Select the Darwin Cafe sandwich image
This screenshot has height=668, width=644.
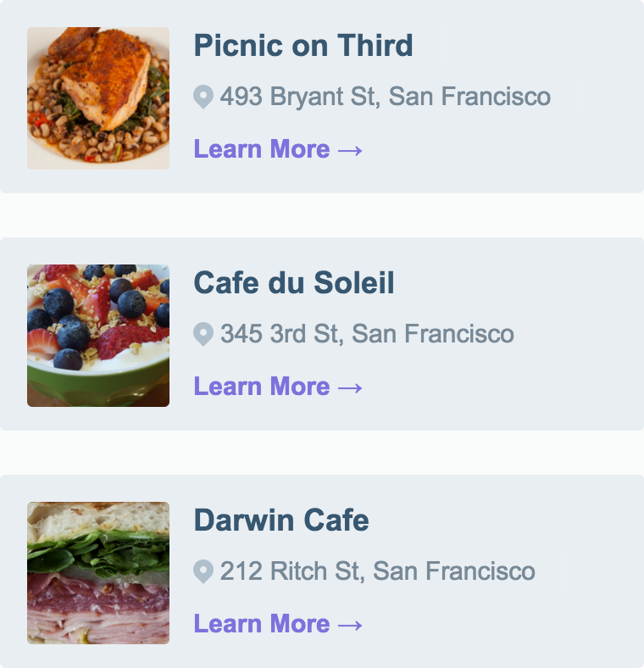[x=98, y=573]
